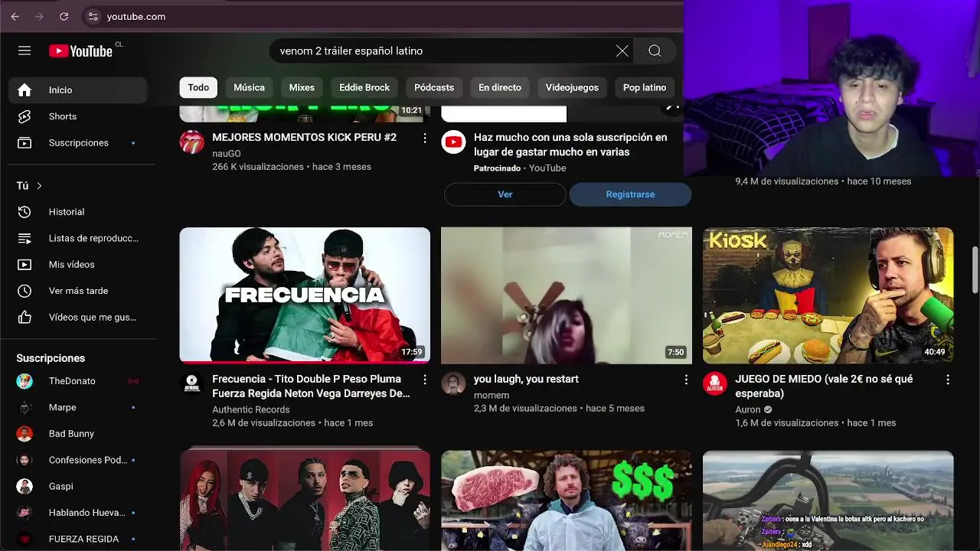
Task: Open Frecuencia video title
Action: (311, 386)
